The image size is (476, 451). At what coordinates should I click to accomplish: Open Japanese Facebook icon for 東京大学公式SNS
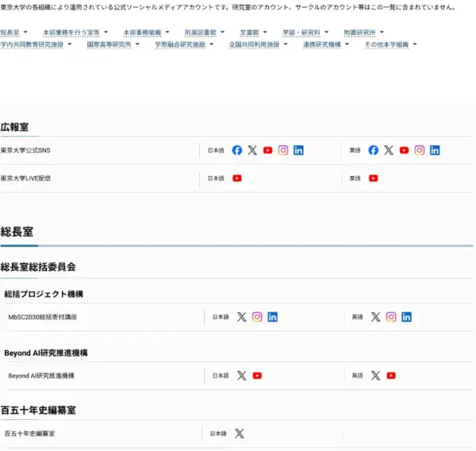237,150
